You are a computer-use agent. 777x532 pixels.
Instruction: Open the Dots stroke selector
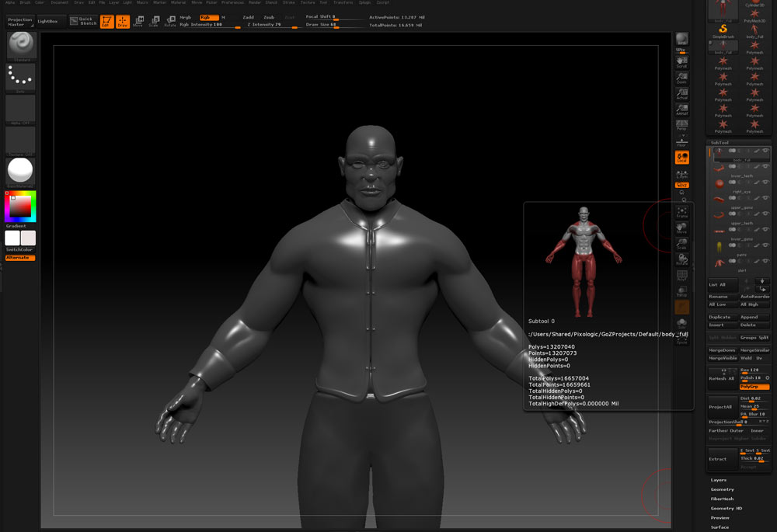click(x=20, y=78)
